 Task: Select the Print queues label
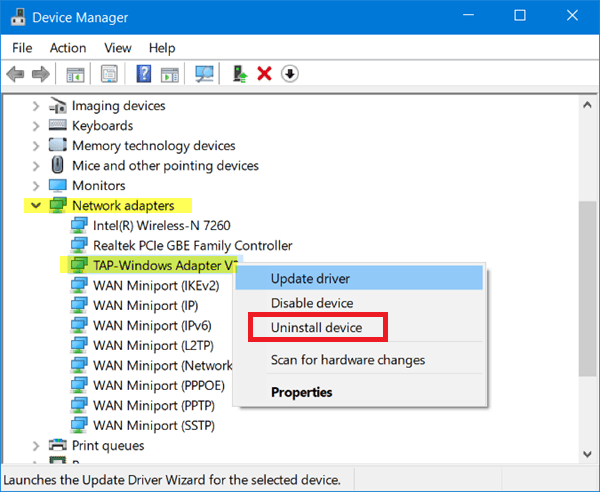pos(108,445)
